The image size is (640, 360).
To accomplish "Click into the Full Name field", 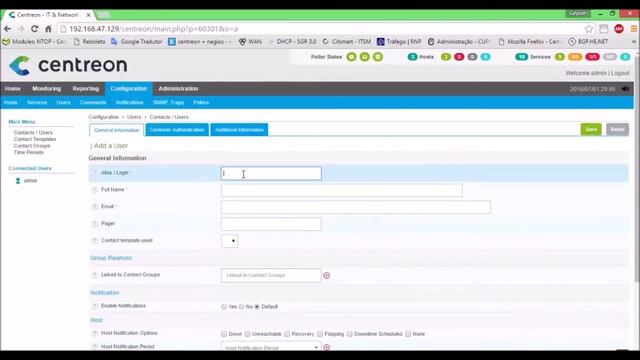I will coord(342,190).
